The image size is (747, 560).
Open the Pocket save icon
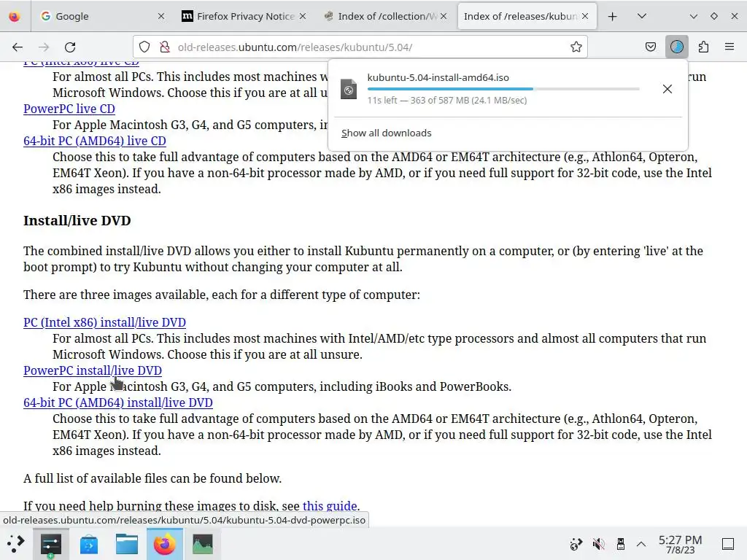point(650,47)
